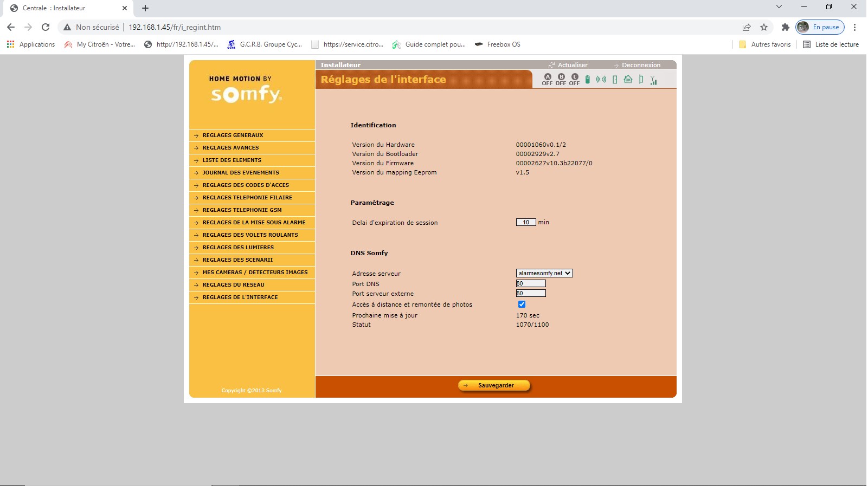Open Chrome three-dot menu

coord(854,27)
